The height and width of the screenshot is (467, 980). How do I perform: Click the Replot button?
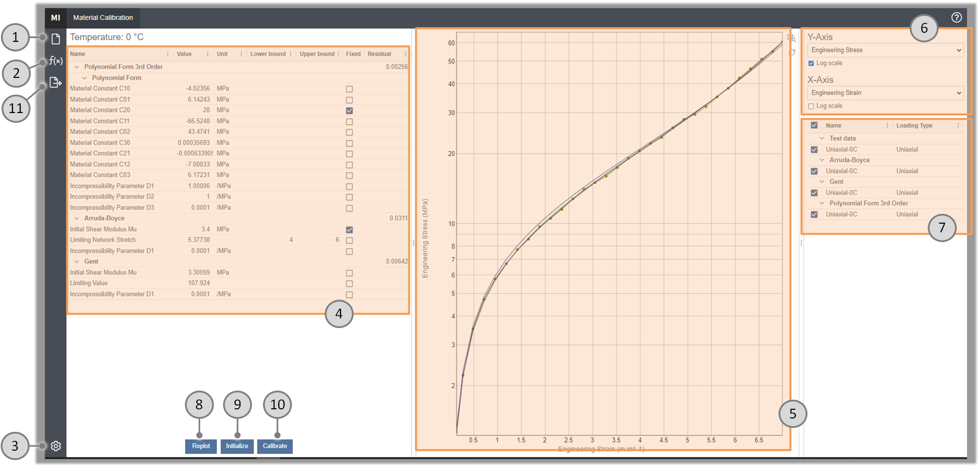pyautogui.click(x=201, y=446)
